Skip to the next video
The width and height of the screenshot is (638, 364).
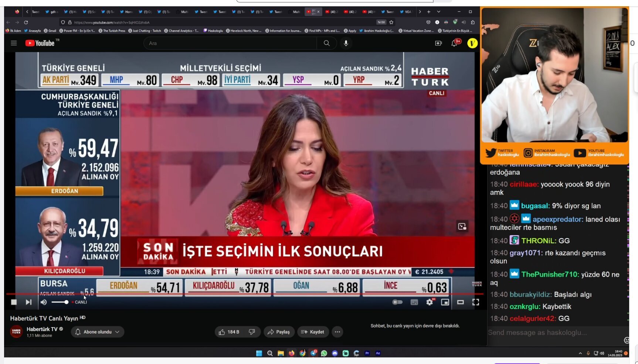click(x=28, y=302)
